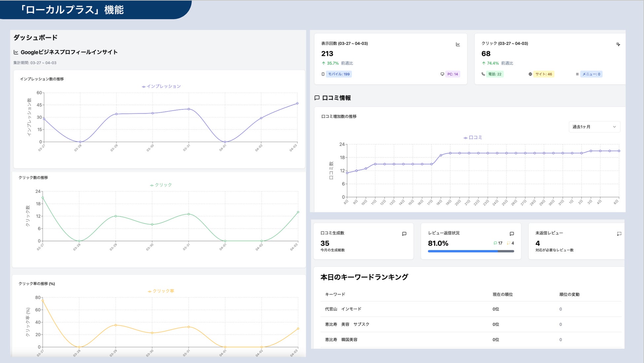Screen dimensions: 644x363
Task: Click the 電話: 22 badge
Action: click(x=495, y=74)
